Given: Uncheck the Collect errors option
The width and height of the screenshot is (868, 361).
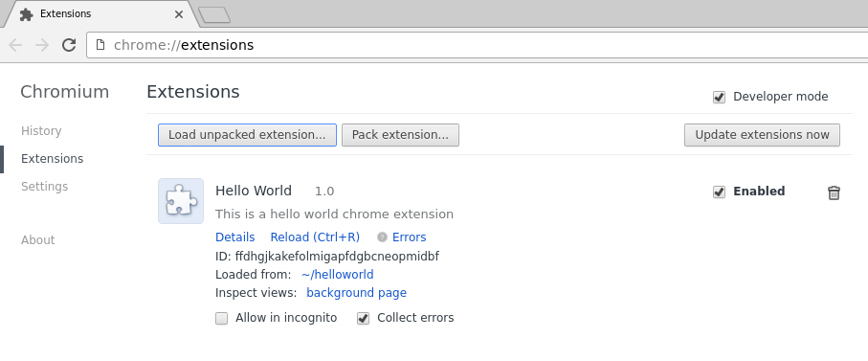Looking at the screenshot, I should [363, 318].
